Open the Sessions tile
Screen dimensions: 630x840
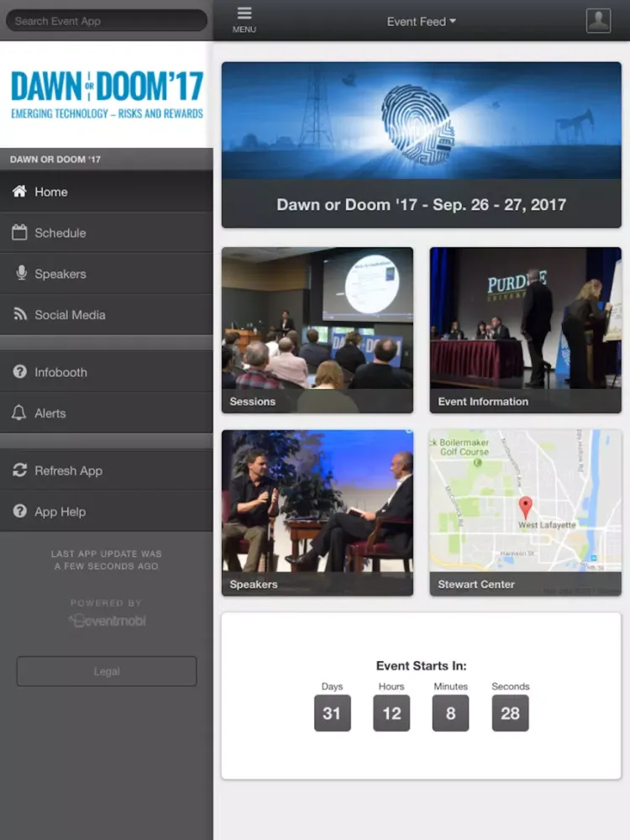coord(318,329)
